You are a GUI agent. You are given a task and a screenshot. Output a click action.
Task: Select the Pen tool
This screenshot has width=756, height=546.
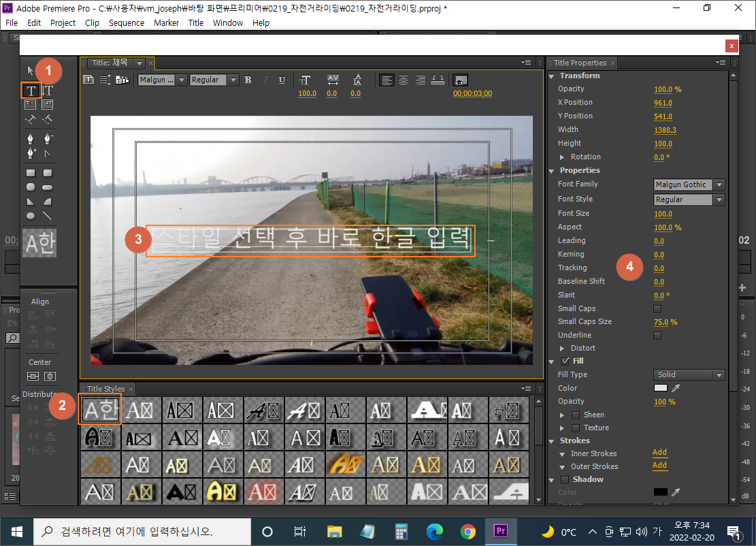(31, 139)
